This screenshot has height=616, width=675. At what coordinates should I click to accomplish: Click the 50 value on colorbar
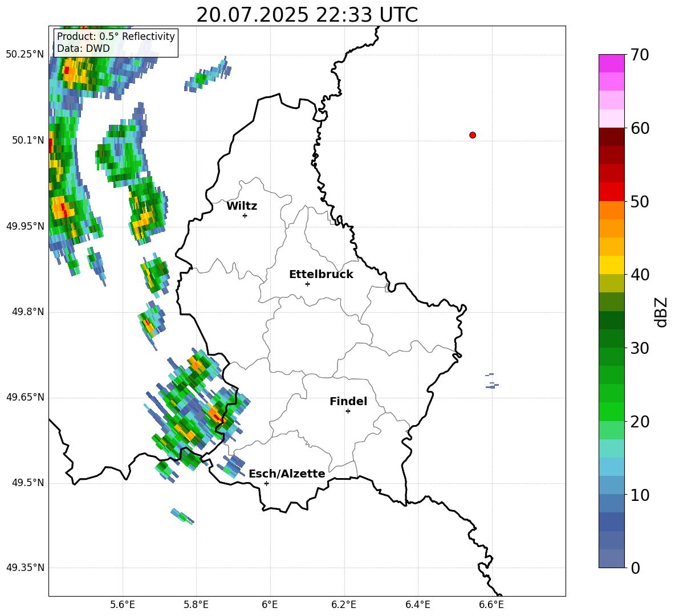[x=640, y=202]
